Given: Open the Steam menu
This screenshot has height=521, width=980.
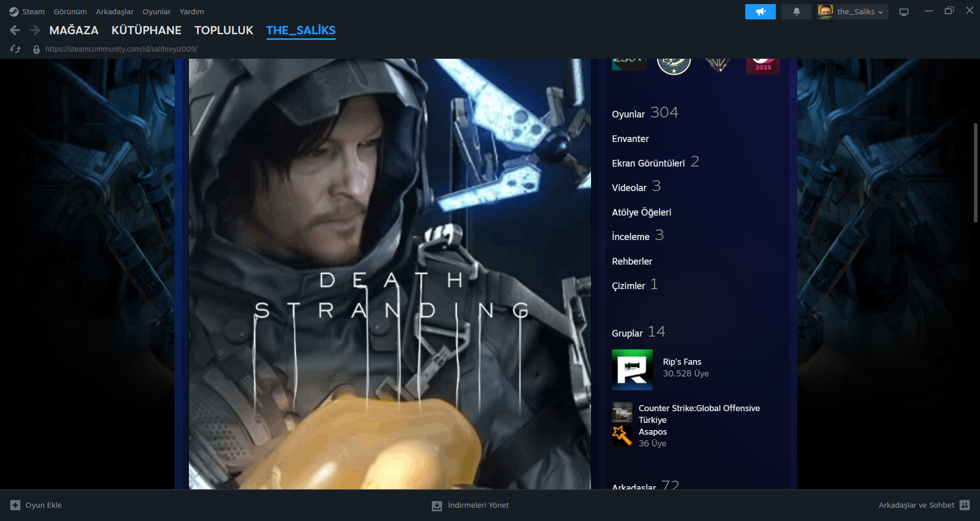Looking at the screenshot, I should [33, 12].
